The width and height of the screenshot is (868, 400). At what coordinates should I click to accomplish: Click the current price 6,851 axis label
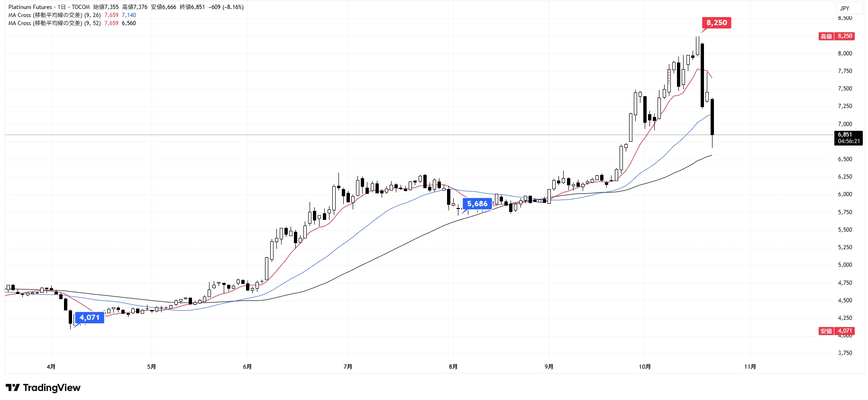pos(845,135)
